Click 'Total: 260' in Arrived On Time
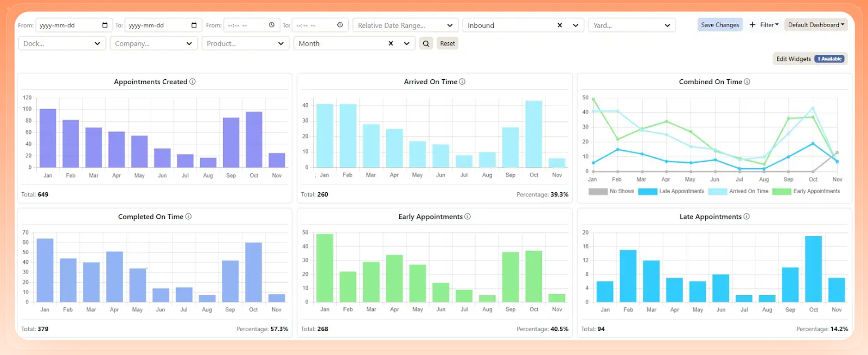This screenshot has width=868, height=355. (315, 194)
